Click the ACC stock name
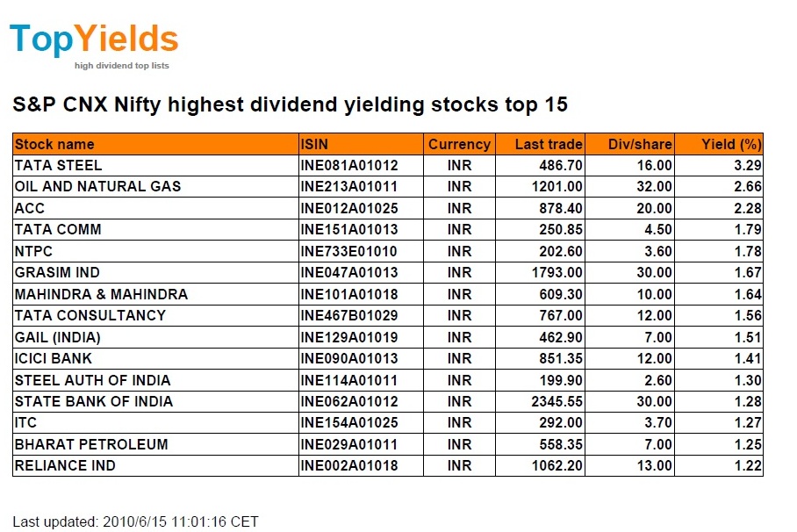This screenshot has height=532, width=797. coord(30,208)
